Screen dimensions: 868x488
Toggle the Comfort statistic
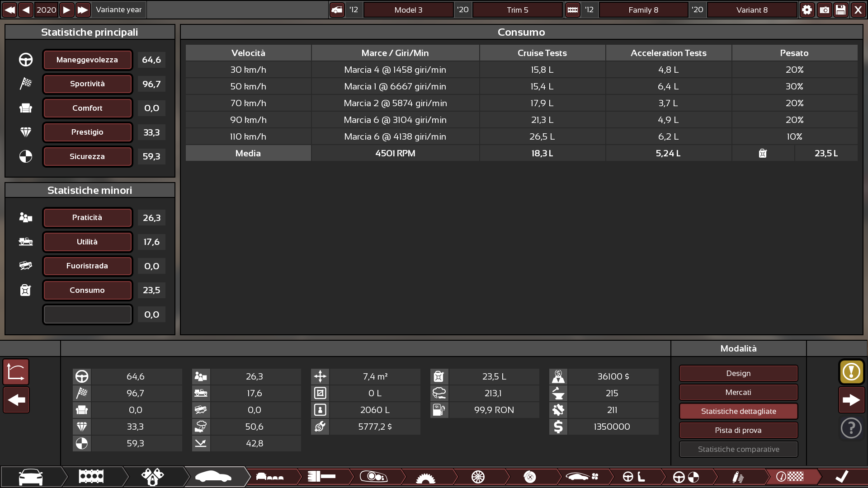[x=87, y=108]
